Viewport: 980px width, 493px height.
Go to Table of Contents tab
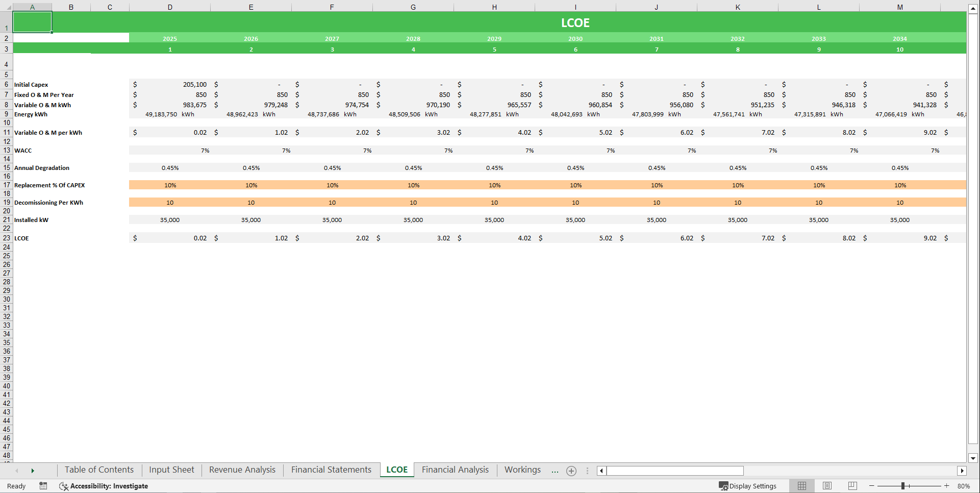tap(98, 470)
